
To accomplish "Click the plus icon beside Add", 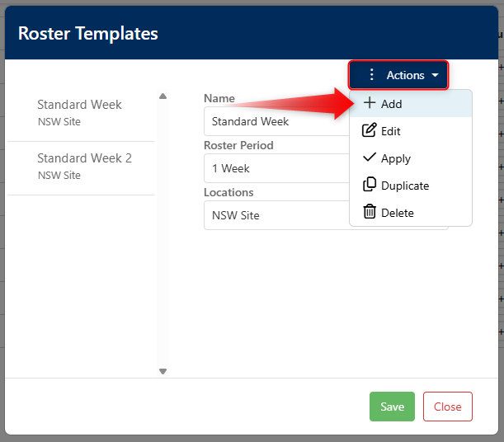I will click(370, 104).
